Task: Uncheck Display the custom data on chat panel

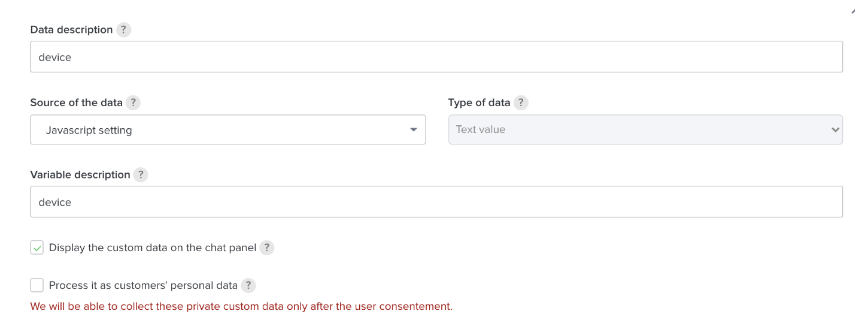Action: tap(37, 247)
